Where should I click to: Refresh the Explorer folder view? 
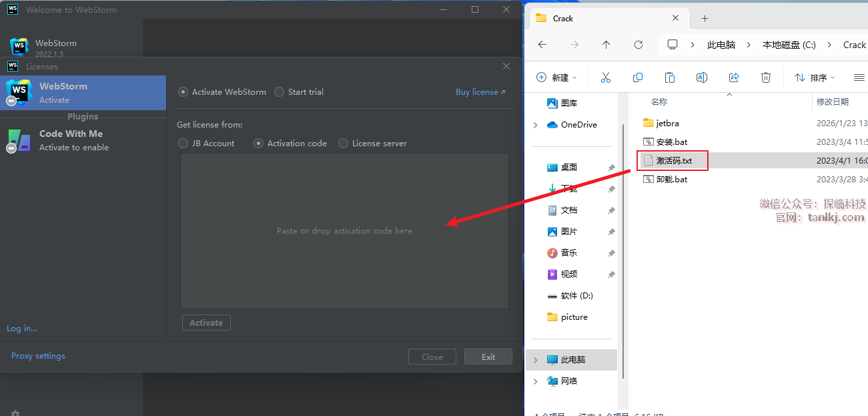[638, 45]
